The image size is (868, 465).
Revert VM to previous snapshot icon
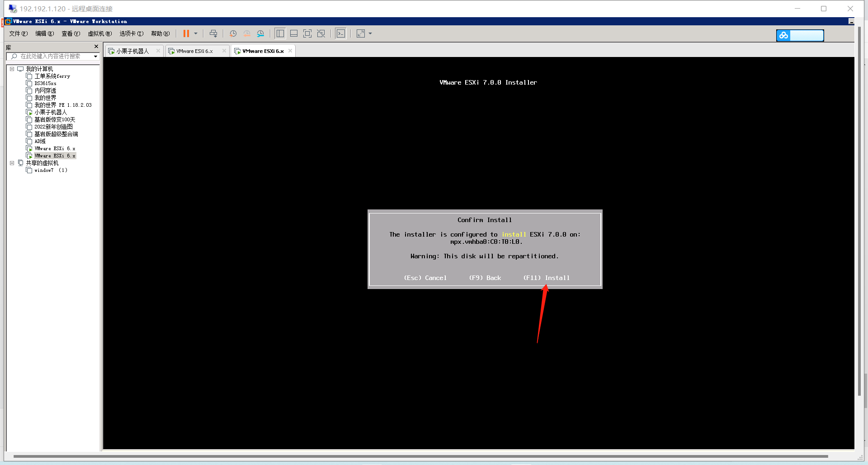[247, 33]
